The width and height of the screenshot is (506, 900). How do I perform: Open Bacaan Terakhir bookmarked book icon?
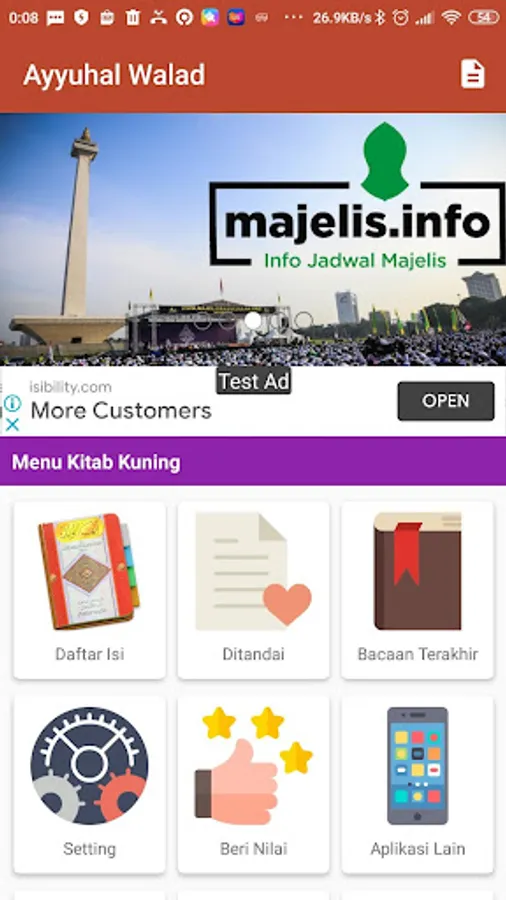[x=417, y=572]
